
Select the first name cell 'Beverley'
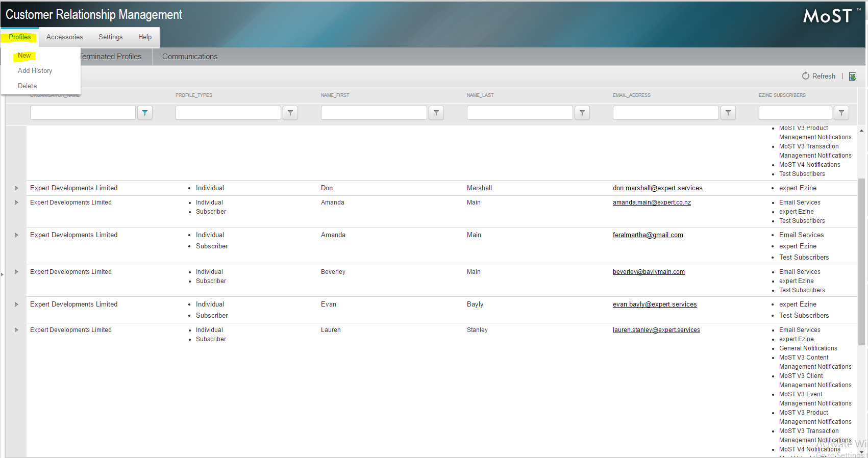tap(333, 272)
